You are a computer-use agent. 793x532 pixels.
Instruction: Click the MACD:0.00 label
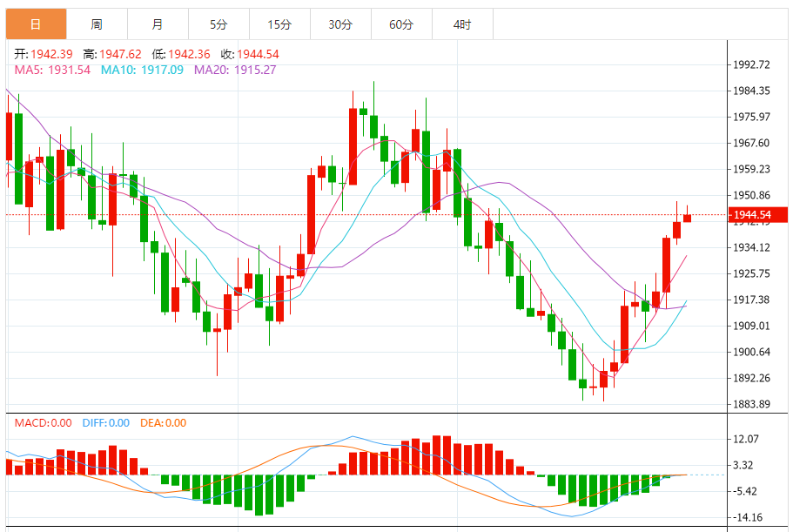(x=43, y=423)
